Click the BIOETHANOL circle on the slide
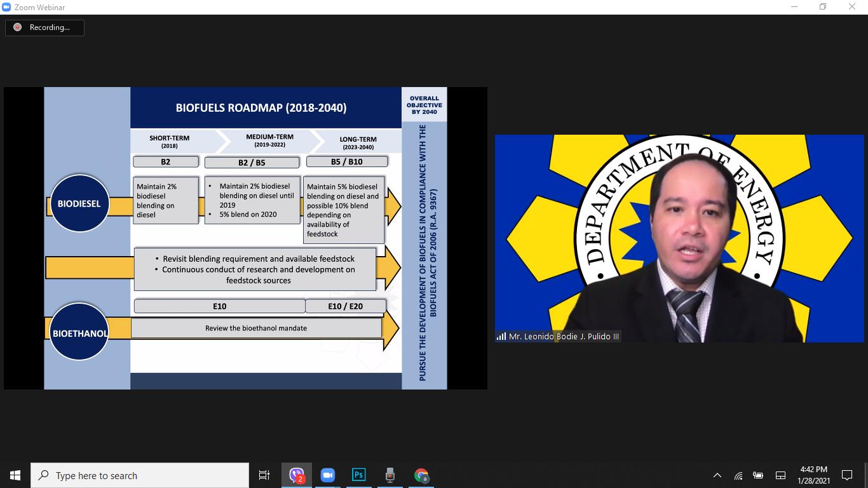 click(x=79, y=332)
